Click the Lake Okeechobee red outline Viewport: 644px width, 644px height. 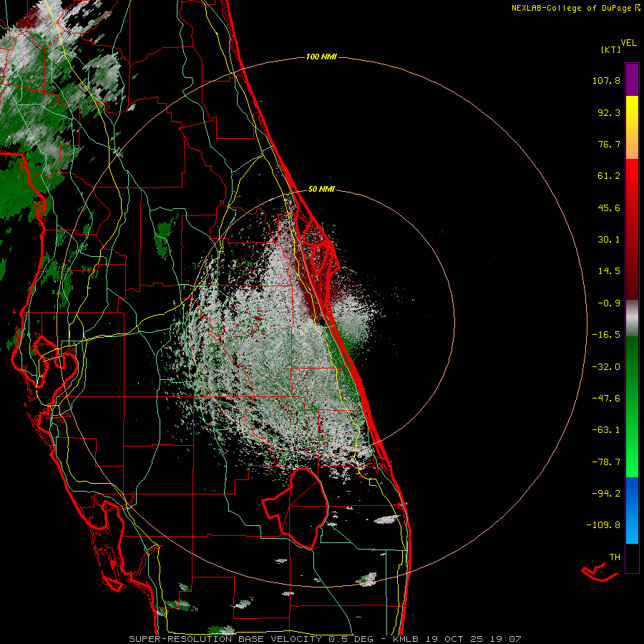point(296,507)
